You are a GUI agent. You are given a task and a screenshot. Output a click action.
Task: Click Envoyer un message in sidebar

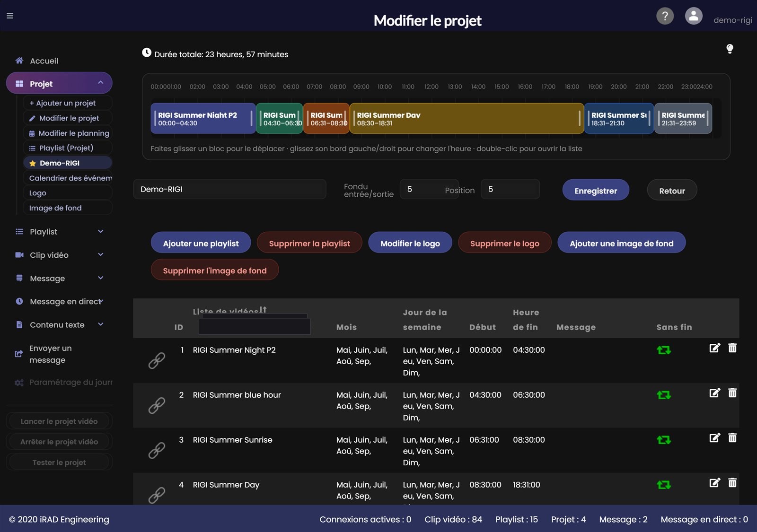coord(50,354)
